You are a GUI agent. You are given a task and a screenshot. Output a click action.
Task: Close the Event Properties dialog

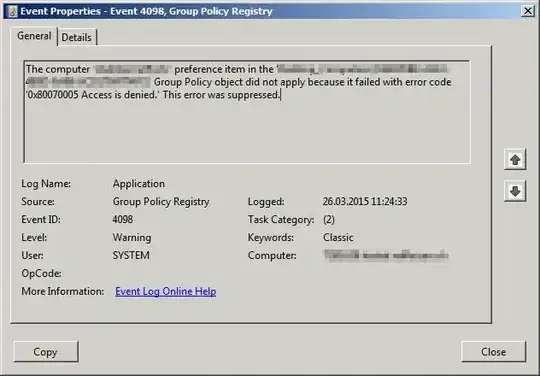pos(494,352)
